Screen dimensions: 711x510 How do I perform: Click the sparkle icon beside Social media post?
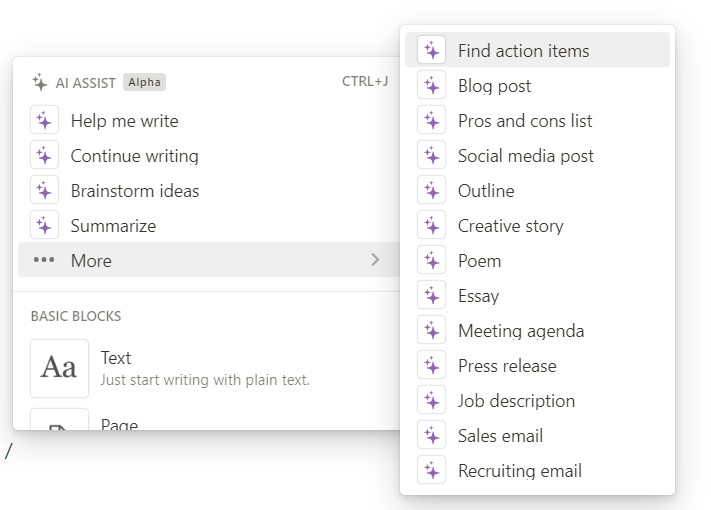pos(431,155)
